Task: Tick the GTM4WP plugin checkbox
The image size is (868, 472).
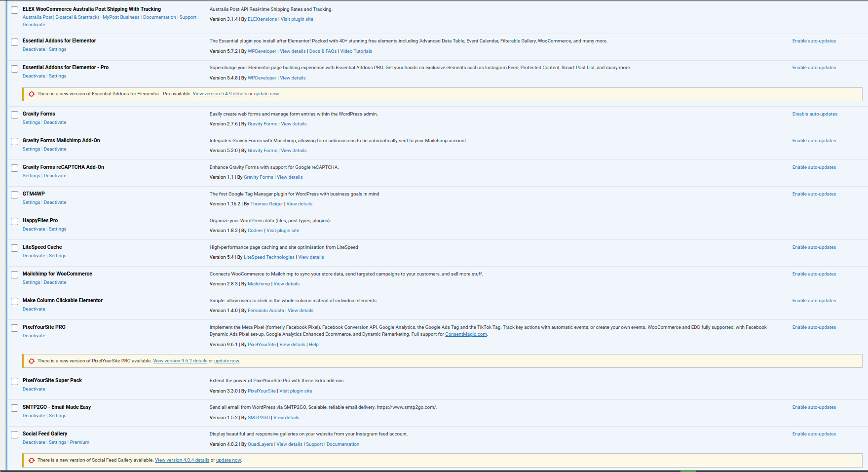Action: 15,195
